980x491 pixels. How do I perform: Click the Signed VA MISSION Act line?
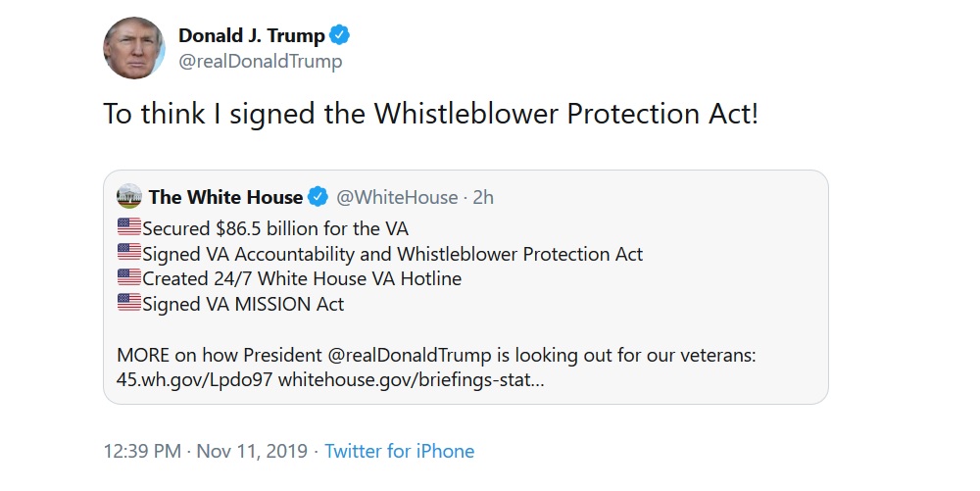click(x=230, y=304)
